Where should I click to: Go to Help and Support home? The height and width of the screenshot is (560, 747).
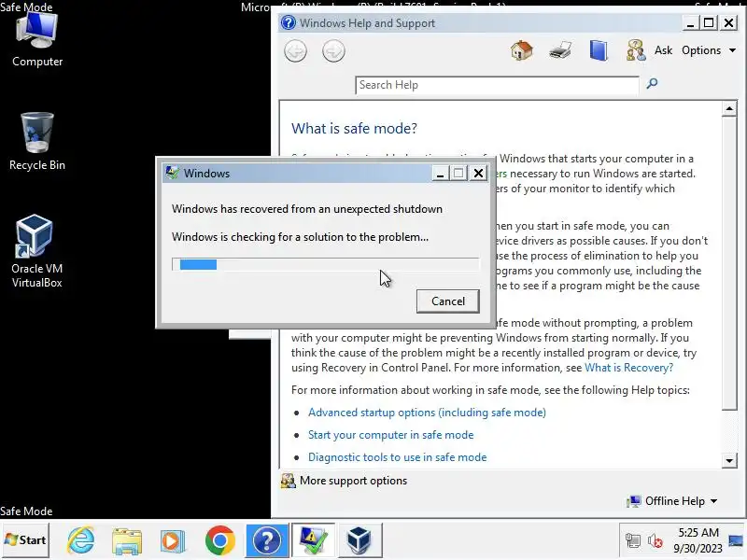coord(522,50)
